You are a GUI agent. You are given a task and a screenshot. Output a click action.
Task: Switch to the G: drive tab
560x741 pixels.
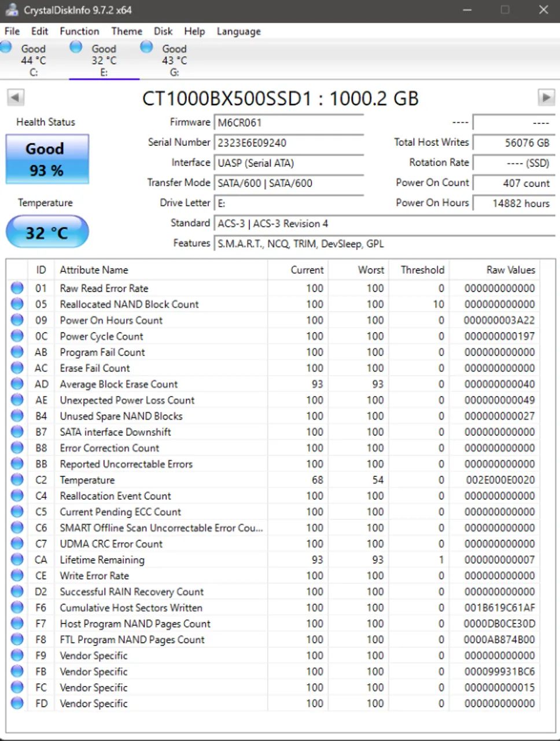pyautogui.click(x=174, y=58)
